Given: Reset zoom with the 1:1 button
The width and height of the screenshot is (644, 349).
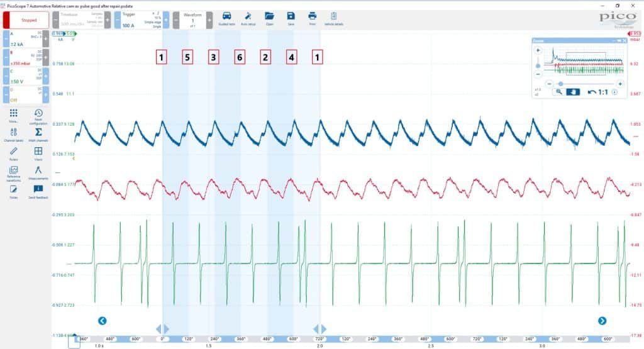Looking at the screenshot, I should pyautogui.click(x=598, y=92).
